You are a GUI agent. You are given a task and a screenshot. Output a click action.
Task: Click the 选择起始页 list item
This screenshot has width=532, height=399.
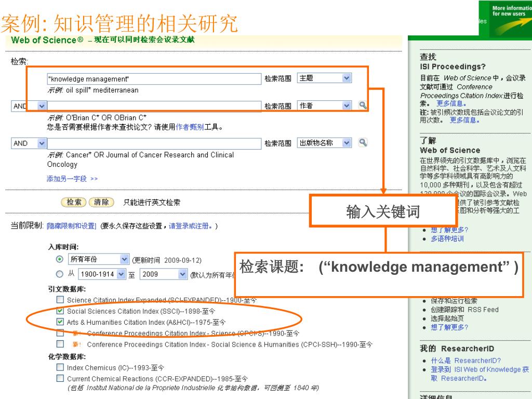(447, 318)
